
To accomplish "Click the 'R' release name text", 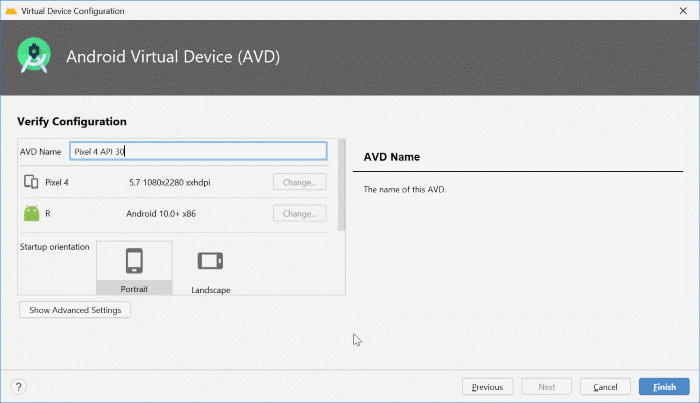I will pyautogui.click(x=48, y=213).
